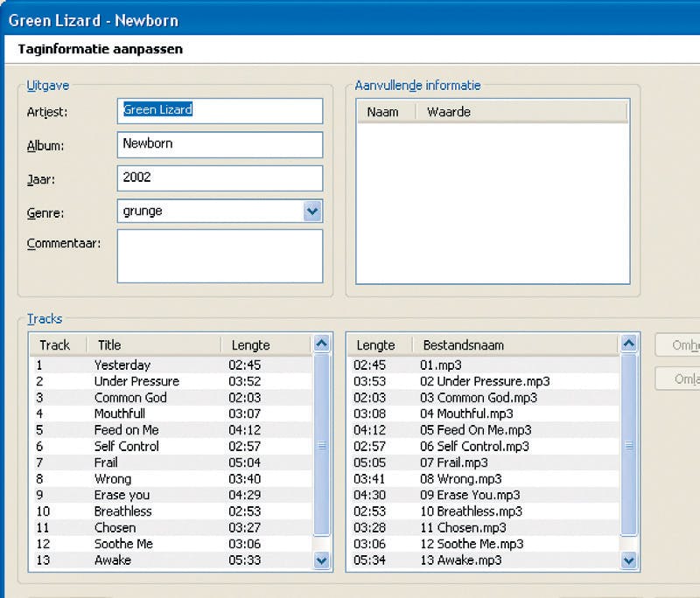Click inside the Commentaar text box
700x598 pixels.
pyautogui.click(x=219, y=255)
